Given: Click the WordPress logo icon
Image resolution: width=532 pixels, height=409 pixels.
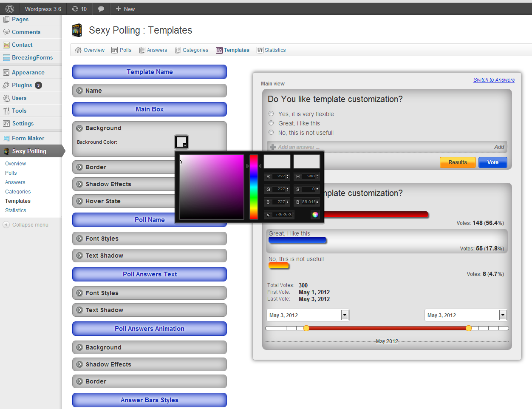Looking at the screenshot, I should 10,9.
